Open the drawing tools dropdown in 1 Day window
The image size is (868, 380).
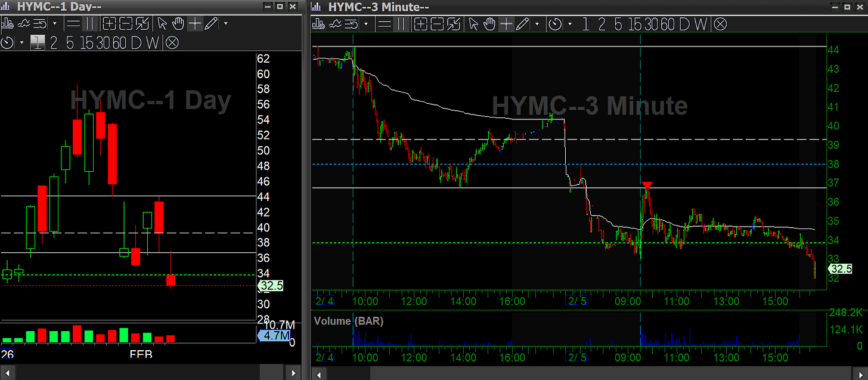[226, 23]
